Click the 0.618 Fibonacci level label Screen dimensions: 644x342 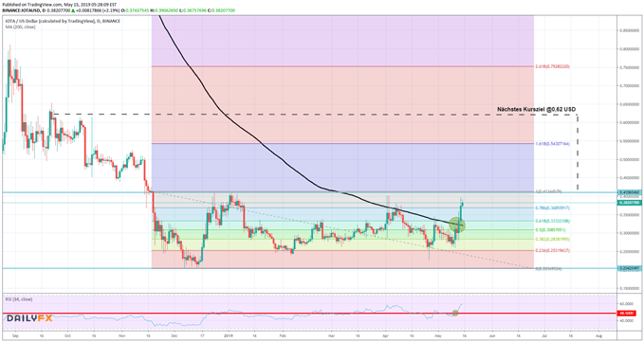click(552, 221)
